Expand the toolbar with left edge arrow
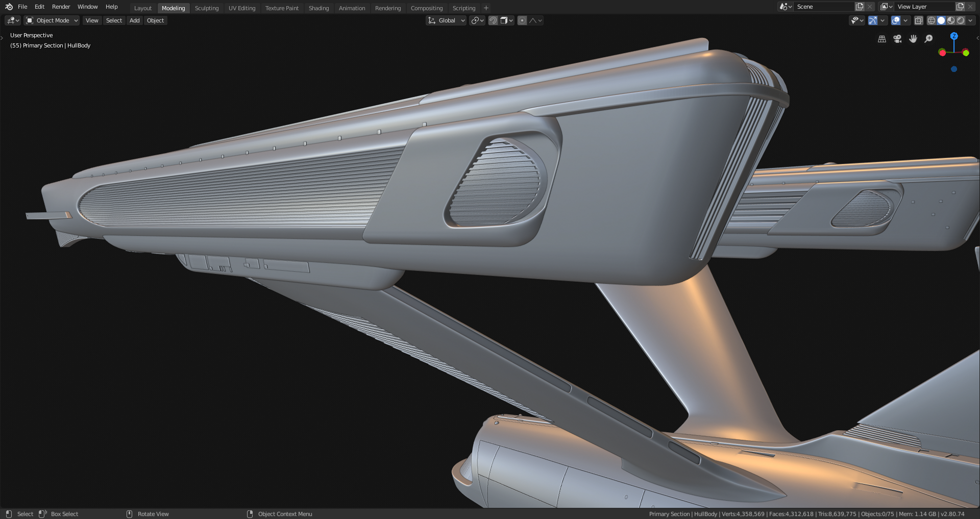Screen dimensions: 980x519 pos(2,38)
